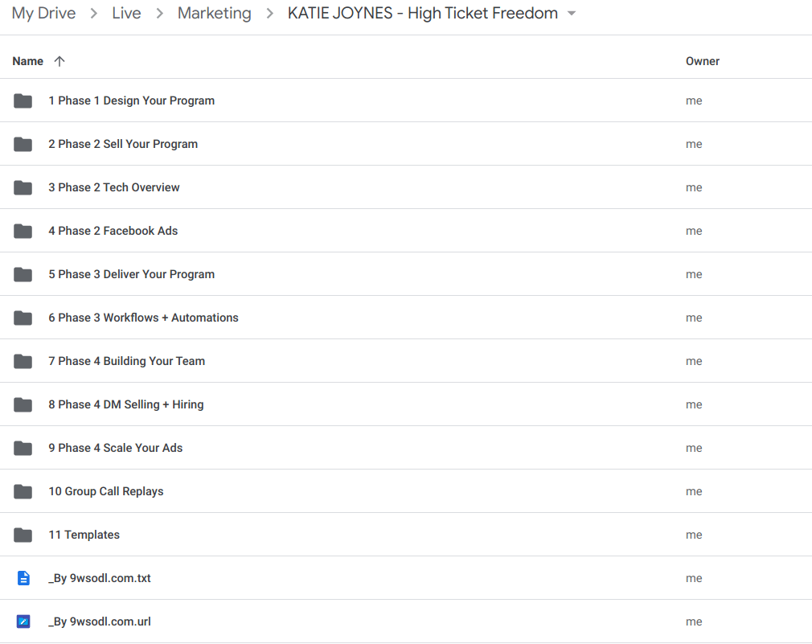
Task: Click the shortcut icon beside _By 9wsodl.com.url
Action: point(23,621)
